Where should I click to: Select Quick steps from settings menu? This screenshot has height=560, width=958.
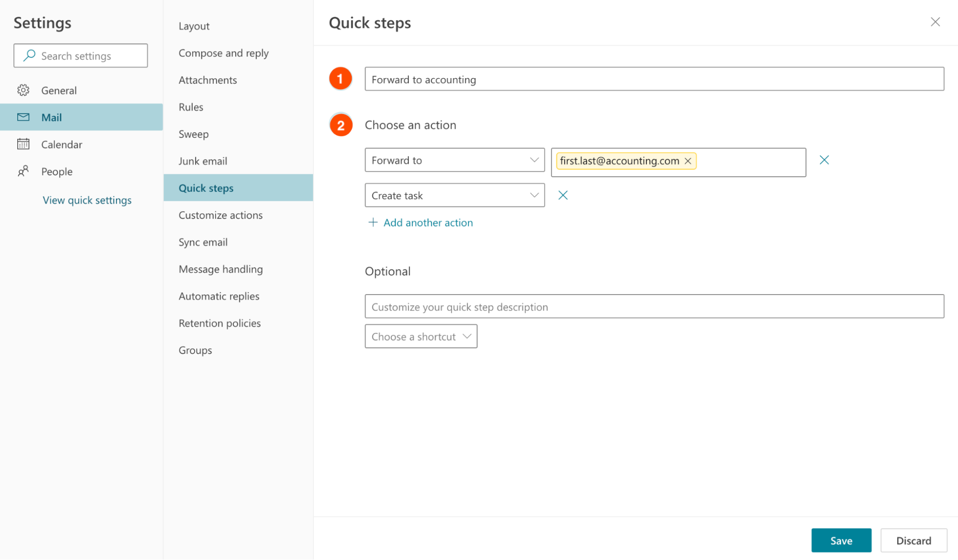point(206,187)
